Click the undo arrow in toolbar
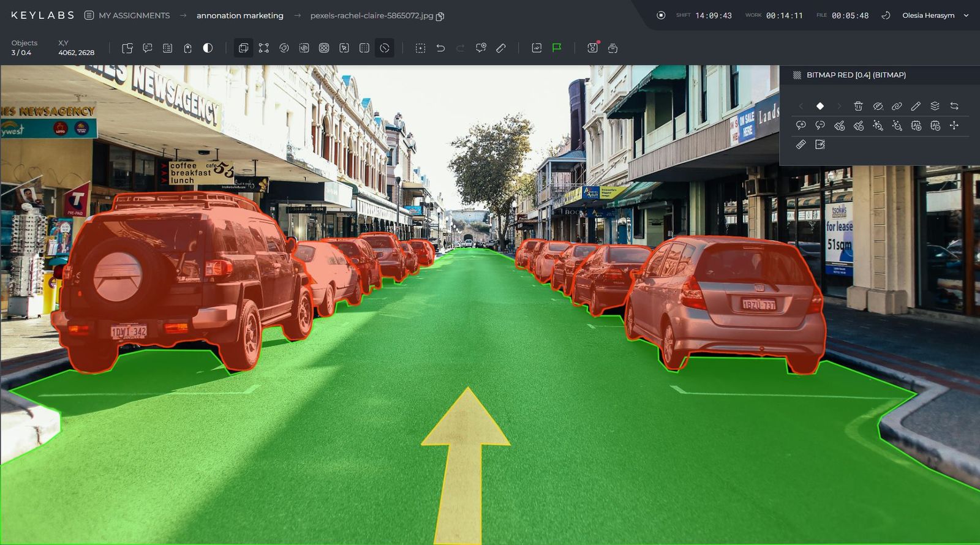Viewport: 980px width, 545px height. pyautogui.click(x=440, y=48)
